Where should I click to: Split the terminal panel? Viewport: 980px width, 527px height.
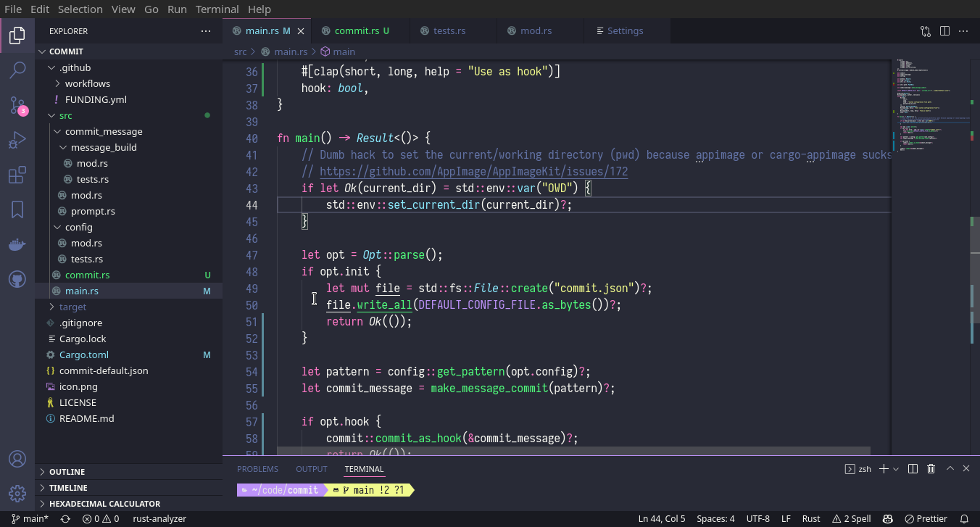tap(913, 469)
